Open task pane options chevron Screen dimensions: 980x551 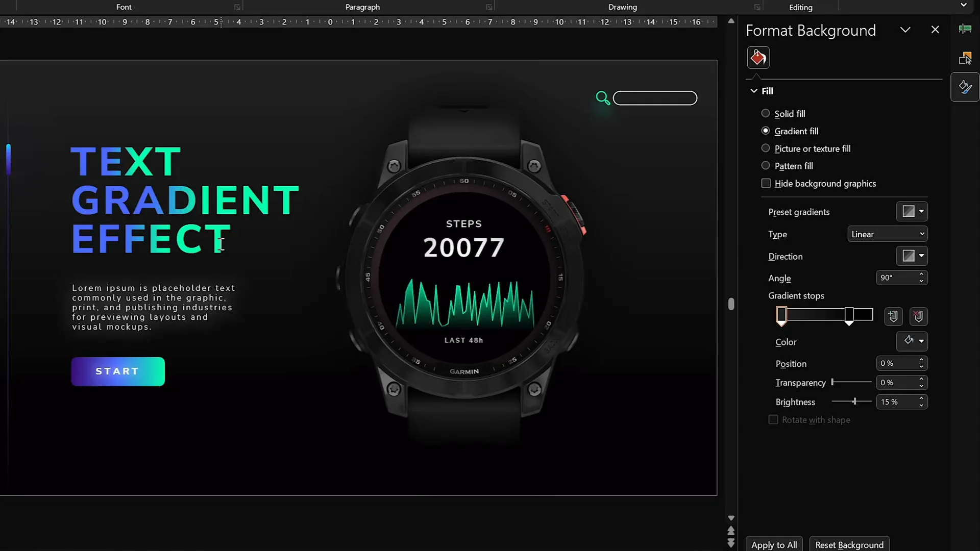(905, 30)
